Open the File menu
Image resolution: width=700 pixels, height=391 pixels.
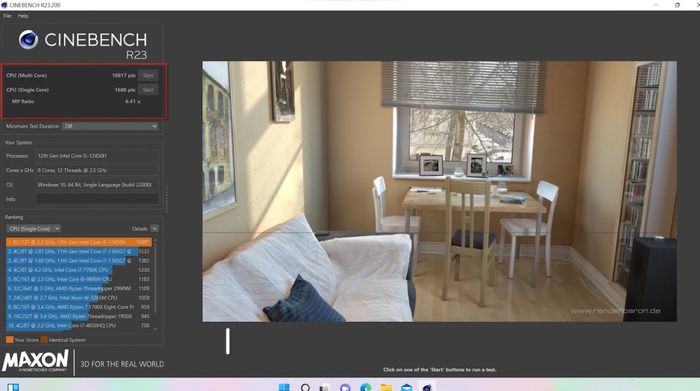pos(7,16)
